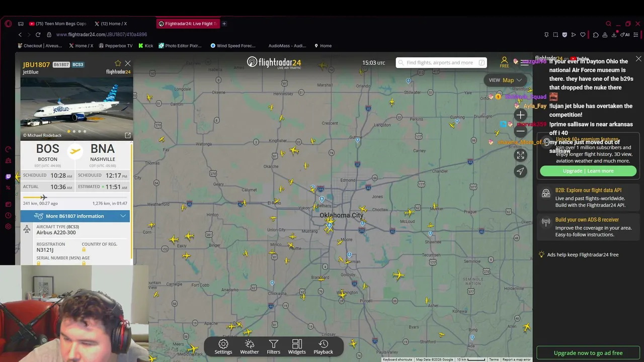This screenshot has height=362, width=644.
Task: Open Wind Speed Forecast bookmark
Action: (233, 46)
